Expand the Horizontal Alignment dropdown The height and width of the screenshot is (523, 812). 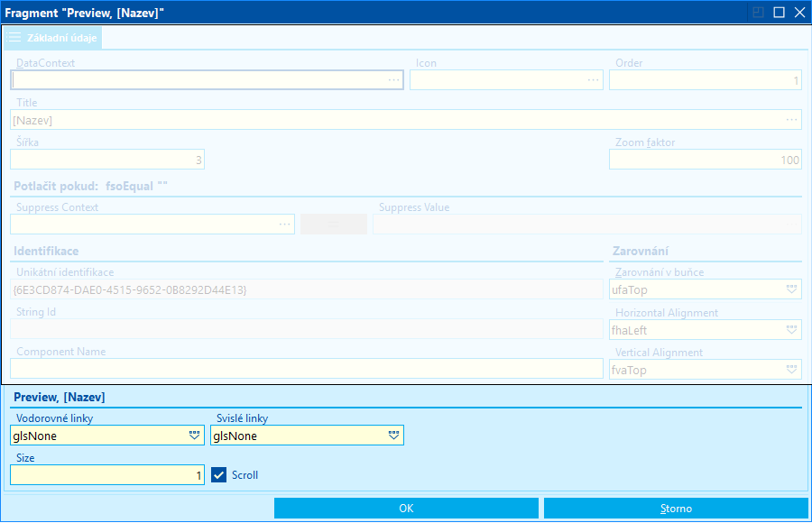[791, 330]
